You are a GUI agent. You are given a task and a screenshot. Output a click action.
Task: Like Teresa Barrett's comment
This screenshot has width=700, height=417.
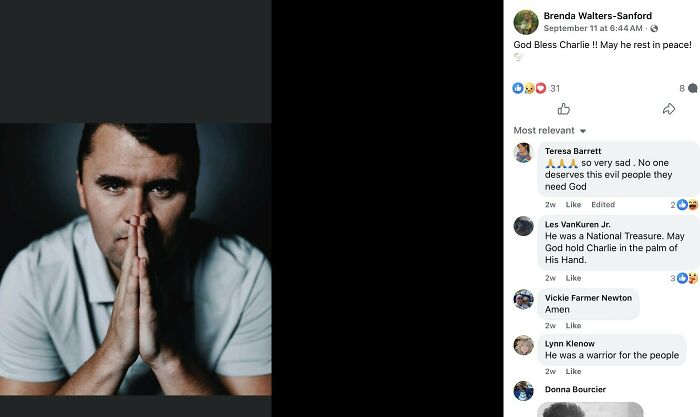pos(573,205)
